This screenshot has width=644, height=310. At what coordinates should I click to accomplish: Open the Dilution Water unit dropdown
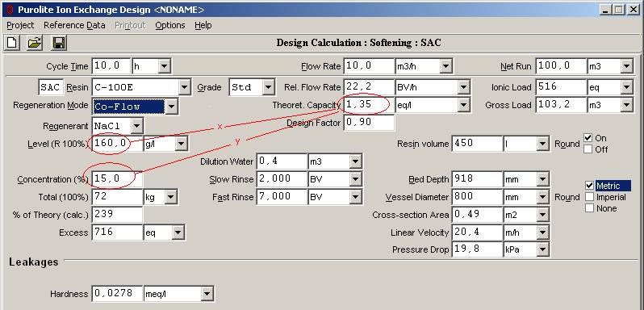pyautogui.click(x=356, y=161)
